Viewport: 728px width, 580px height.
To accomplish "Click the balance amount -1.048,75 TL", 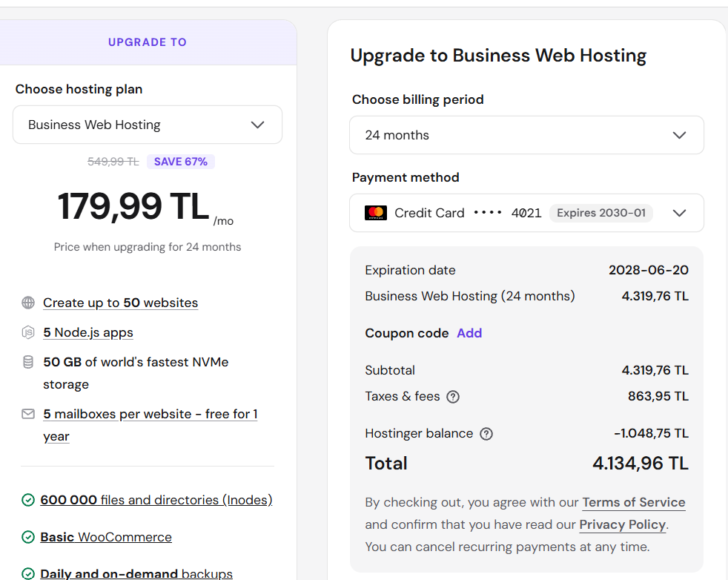I will (652, 434).
